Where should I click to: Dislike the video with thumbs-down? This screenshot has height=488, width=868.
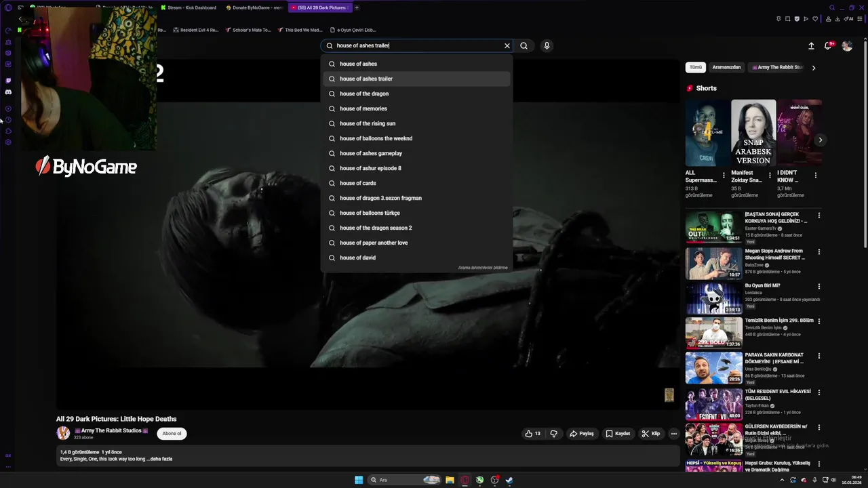(x=554, y=434)
